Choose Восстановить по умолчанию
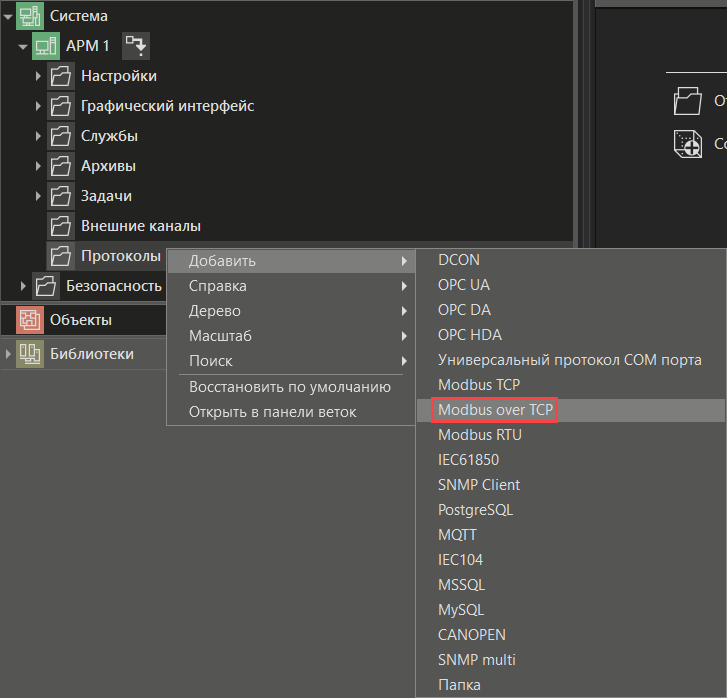Viewport: 727px width, 698px height. (291, 387)
